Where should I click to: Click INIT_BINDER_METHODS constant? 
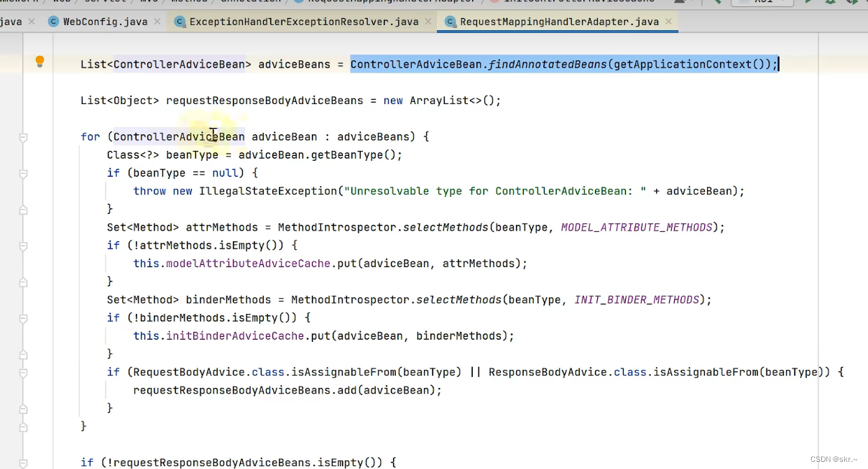coord(637,299)
